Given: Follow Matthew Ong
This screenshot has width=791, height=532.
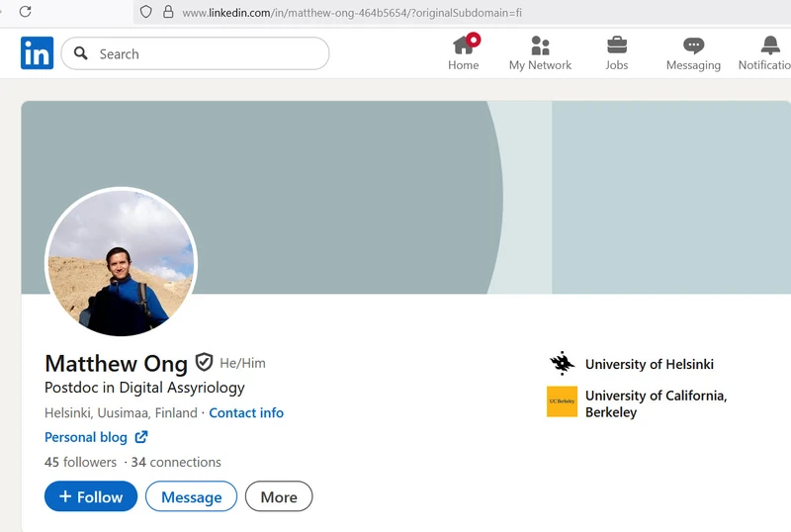Looking at the screenshot, I should point(91,496).
